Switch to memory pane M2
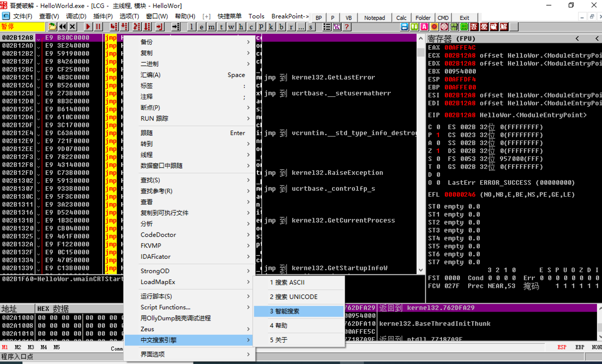The height and width of the screenshot is (364, 602). (18, 347)
